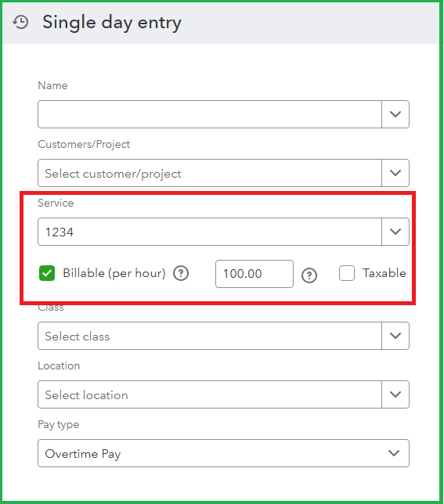
Task: Click help icon next to Billable (per hour)
Action: tap(181, 274)
